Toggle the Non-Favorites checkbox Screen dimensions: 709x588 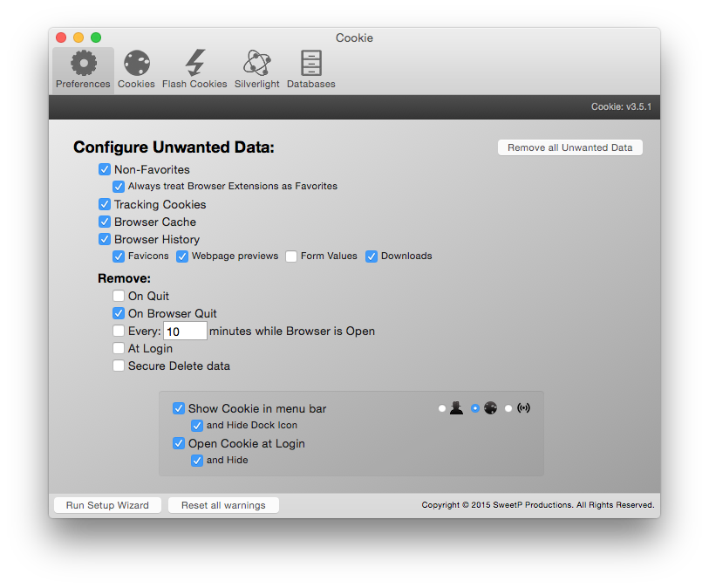pos(105,169)
